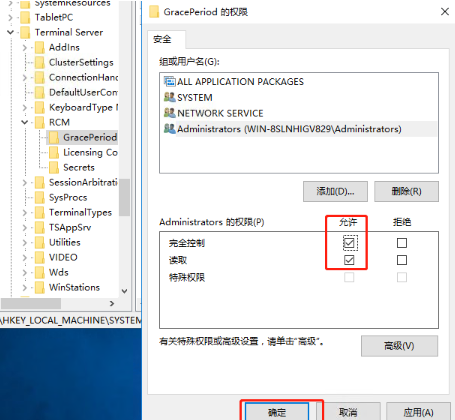Expand the ConnectionHandler tree node

tap(25, 77)
